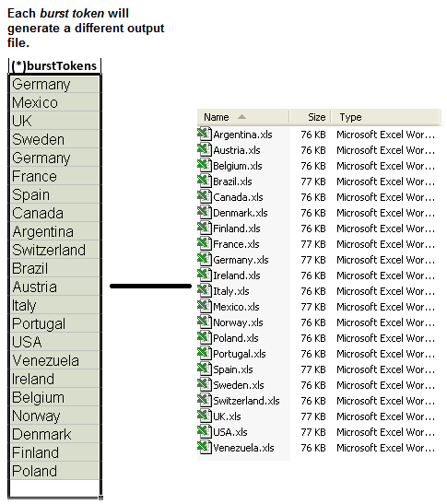Click the Switzerland.xls Excel file icon

click(x=205, y=401)
